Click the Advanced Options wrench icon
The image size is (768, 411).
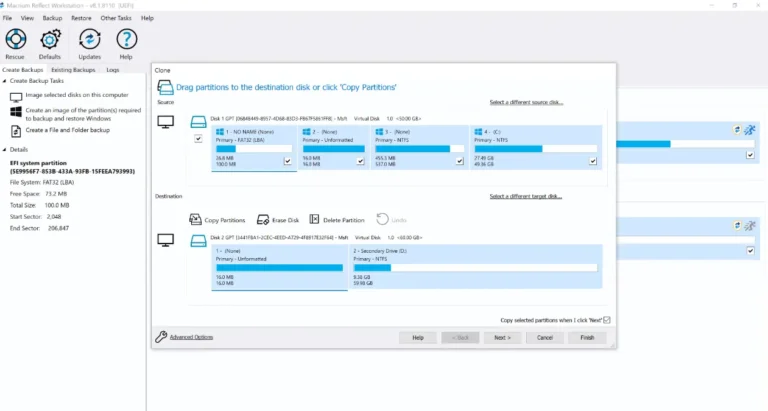(x=161, y=337)
